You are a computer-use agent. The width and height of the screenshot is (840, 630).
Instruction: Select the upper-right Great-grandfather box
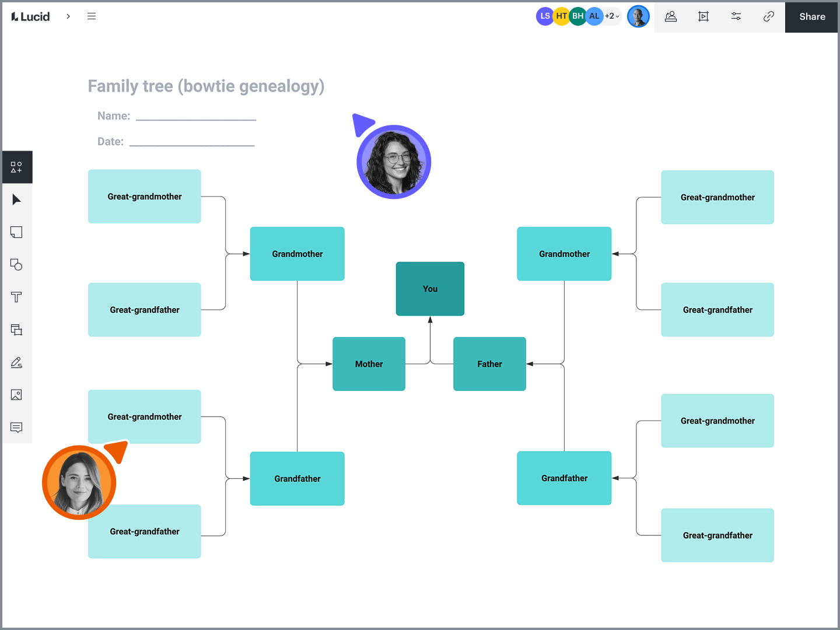[x=717, y=310]
